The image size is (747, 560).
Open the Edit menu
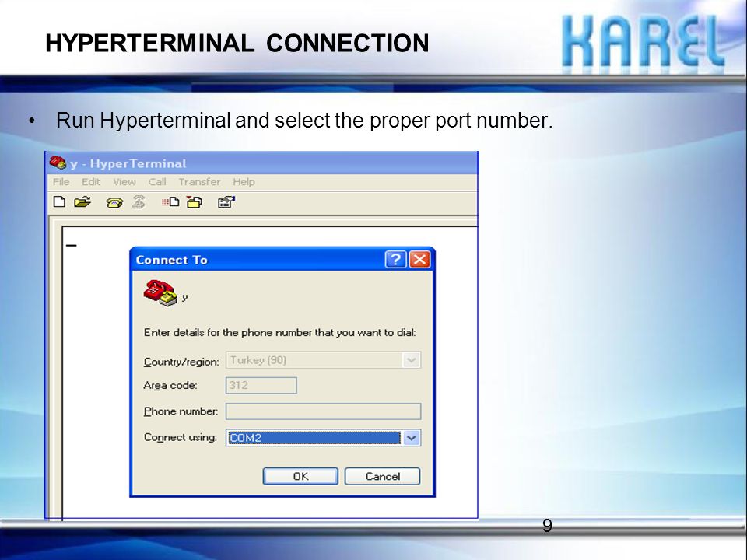pos(90,182)
